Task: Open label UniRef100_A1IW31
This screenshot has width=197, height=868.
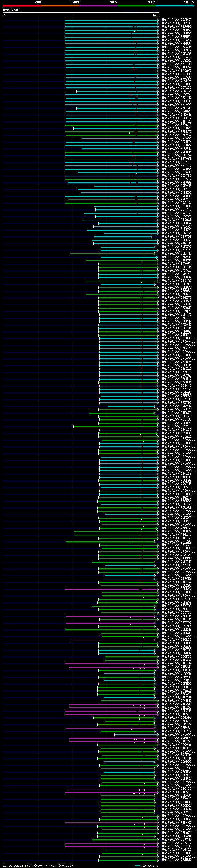Action: pyautogui.click(x=177, y=206)
